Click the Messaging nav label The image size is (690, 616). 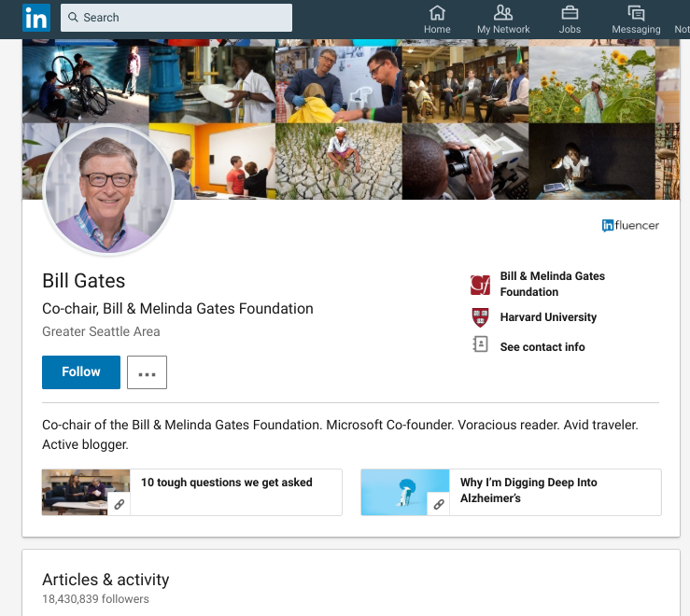click(636, 30)
